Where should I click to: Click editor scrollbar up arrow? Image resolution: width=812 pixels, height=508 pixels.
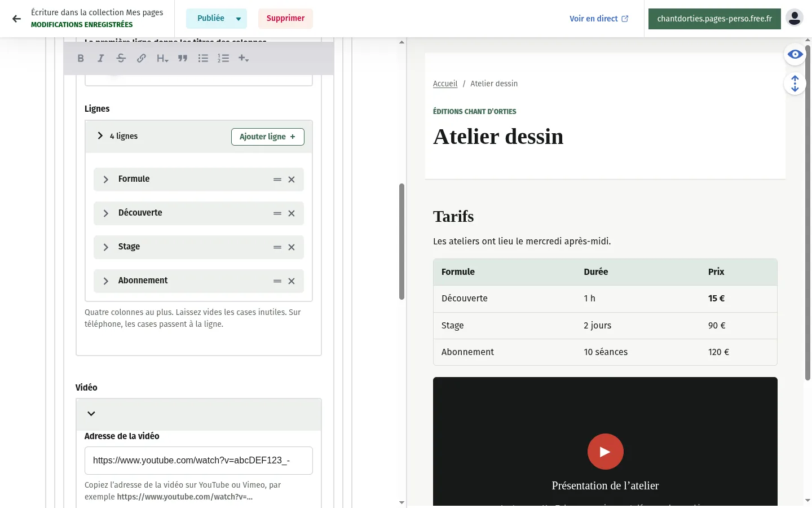401,42
